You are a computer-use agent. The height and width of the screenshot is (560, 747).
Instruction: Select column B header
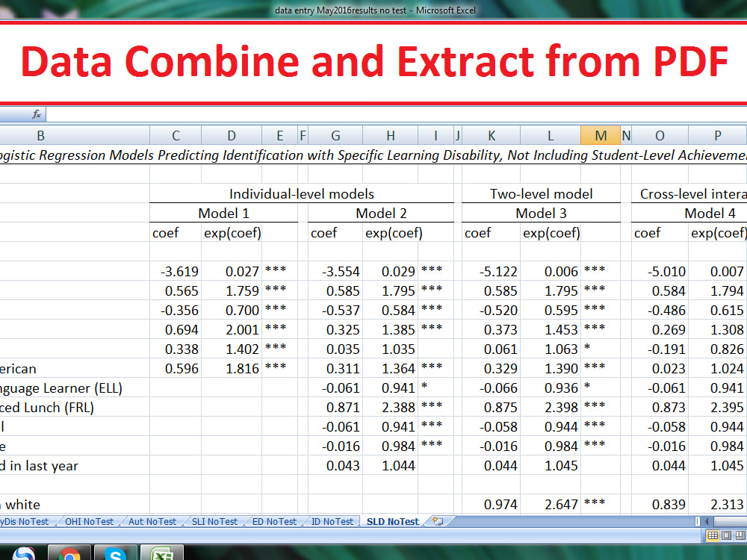[40, 136]
